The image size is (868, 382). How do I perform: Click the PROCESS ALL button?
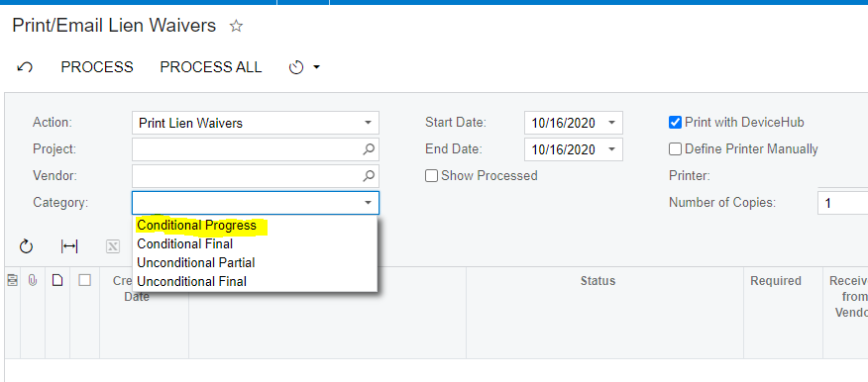[x=211, y=67]
